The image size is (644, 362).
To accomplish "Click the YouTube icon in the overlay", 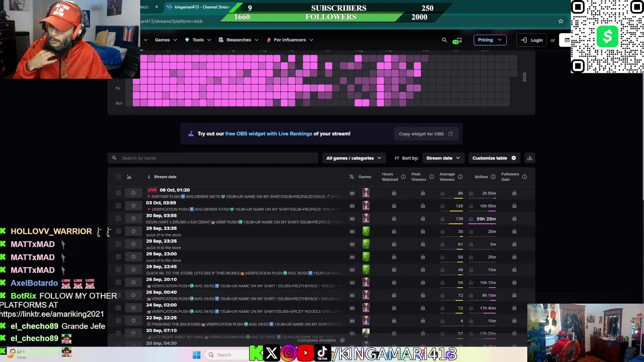I will click(x=305, y=353).
